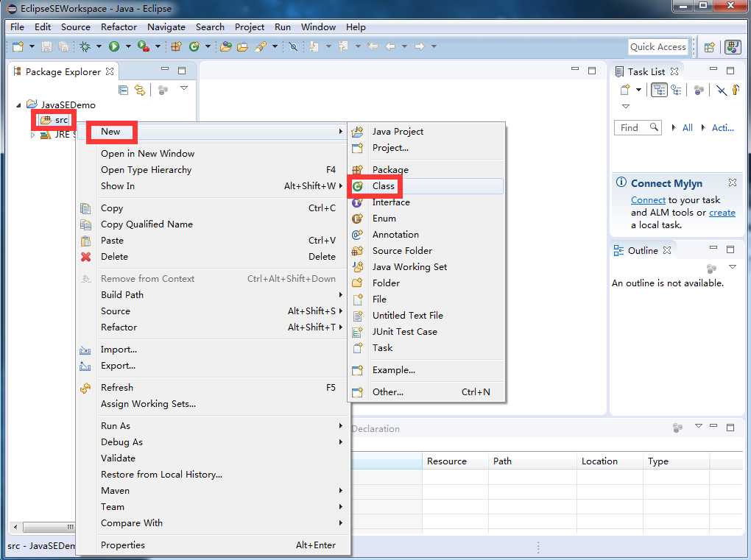Image resolution: width=751 pixels, height=560 pixels.
Task: Click the magnifier icon in Find field
Action: (654, 127)
